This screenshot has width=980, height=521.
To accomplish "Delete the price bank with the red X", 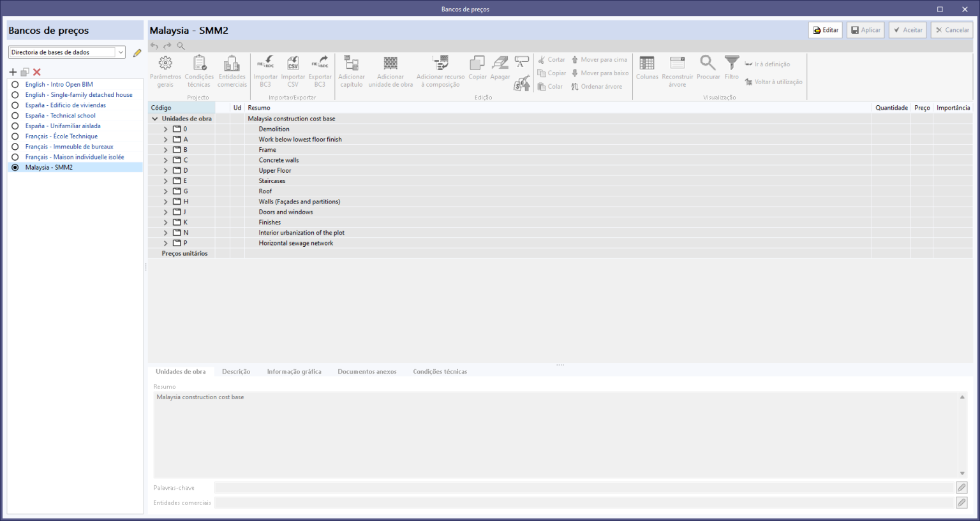I will tap(37, 72).
